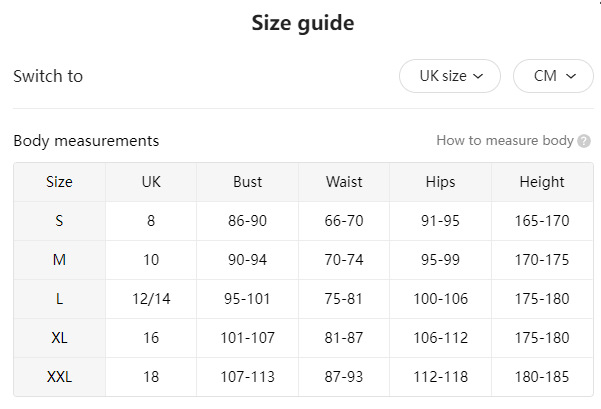Click the Height column header

[542, 182]
